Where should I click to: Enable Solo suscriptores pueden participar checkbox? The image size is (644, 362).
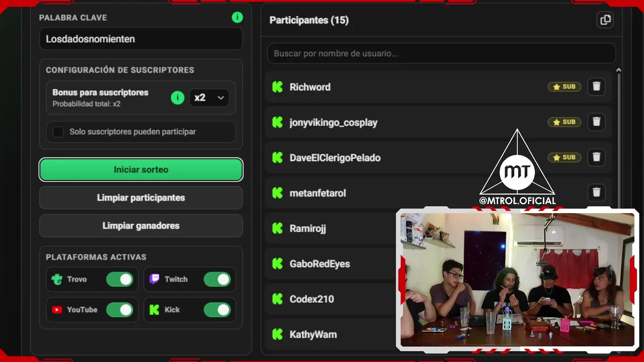(58, 132)
